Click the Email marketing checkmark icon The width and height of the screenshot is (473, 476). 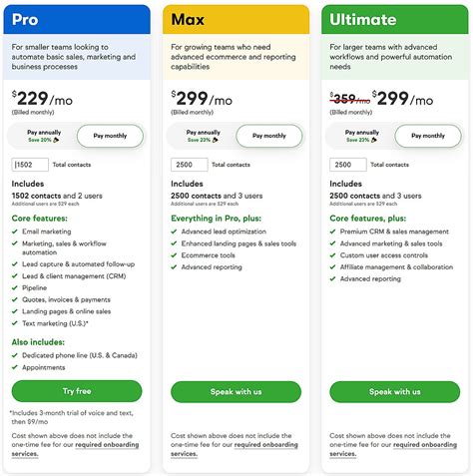[15, 232]
